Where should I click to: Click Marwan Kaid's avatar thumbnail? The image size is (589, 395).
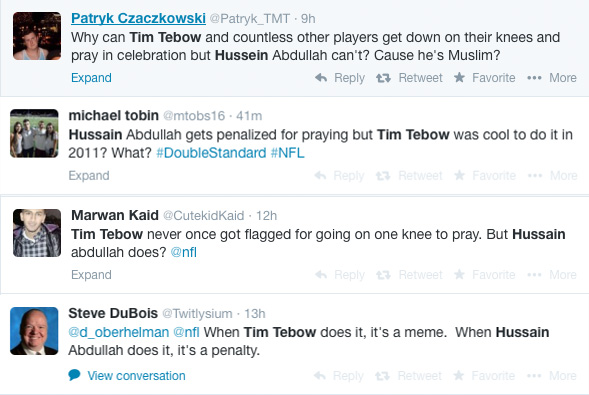coord(37,233)
